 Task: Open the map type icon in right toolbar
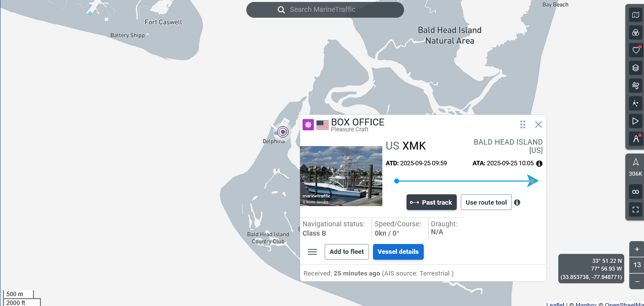tap(636, 15)
